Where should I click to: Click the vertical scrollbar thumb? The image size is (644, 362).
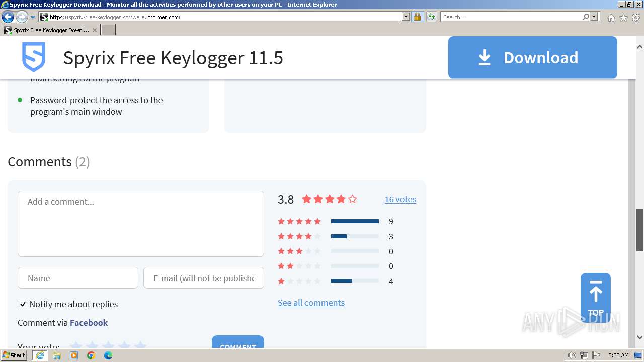click(640, 230)
